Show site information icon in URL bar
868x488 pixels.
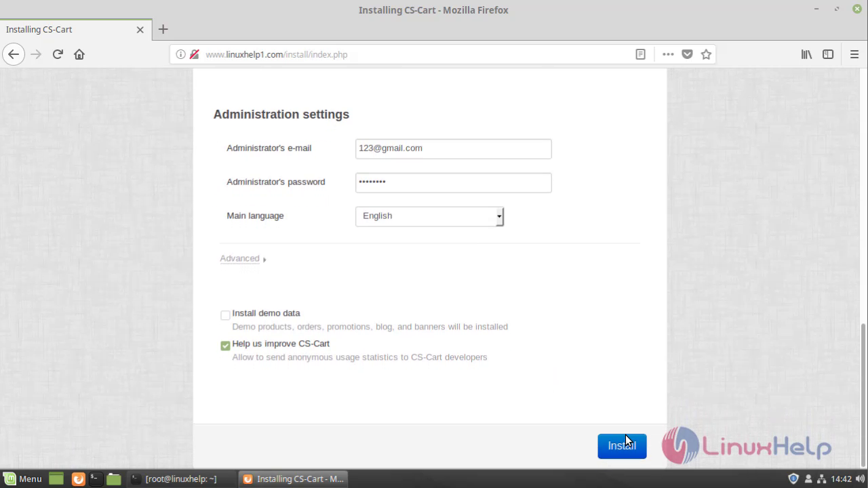180,54
